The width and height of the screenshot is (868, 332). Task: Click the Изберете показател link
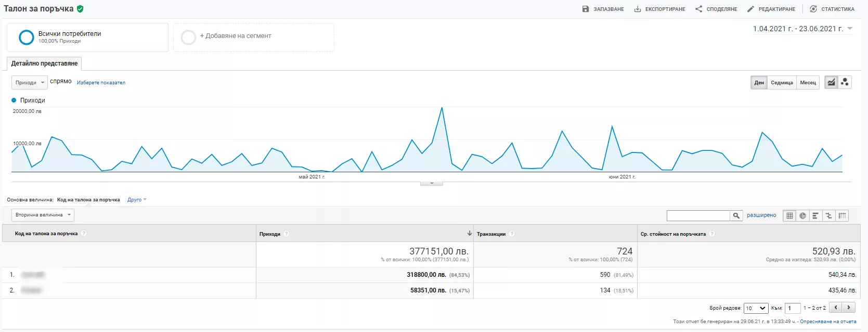pyautogui.click(x=101, y=83)
